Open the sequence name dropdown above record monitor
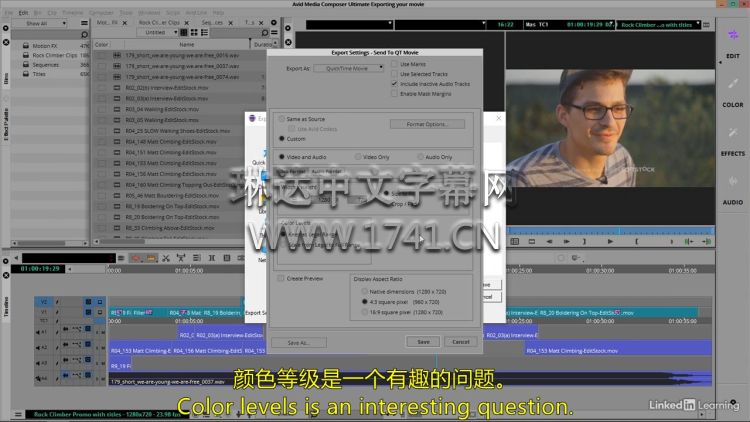Viewport: 750px width, 422px height. [x=659, y=25]
